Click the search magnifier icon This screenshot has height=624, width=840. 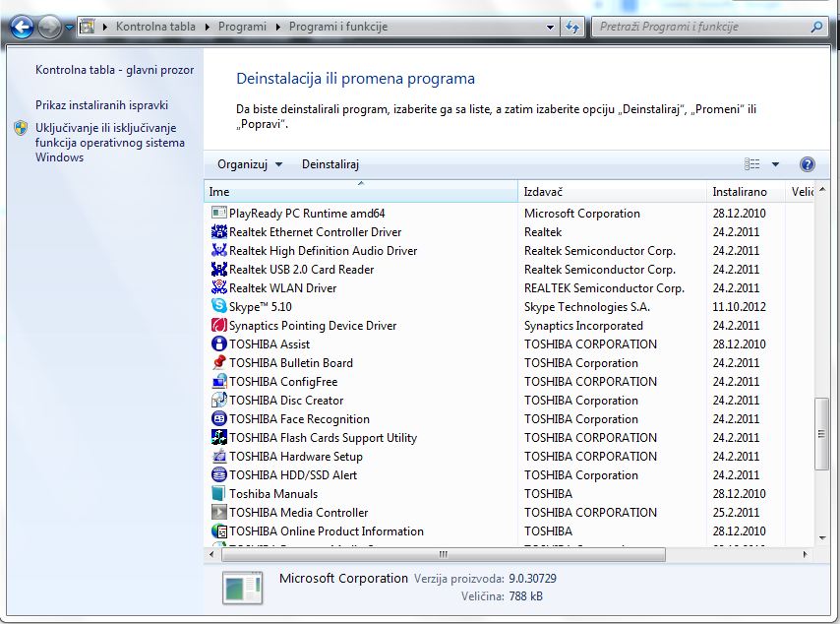point(816,27)
